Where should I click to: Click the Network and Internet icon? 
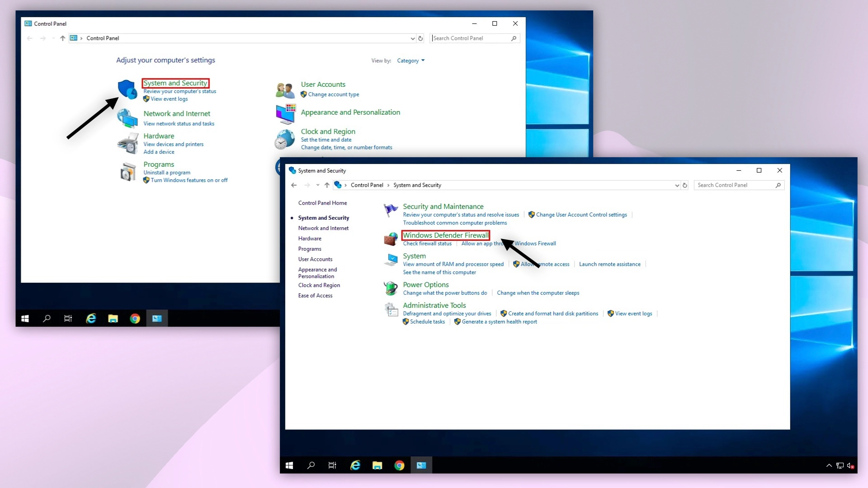tap(127, 118)
